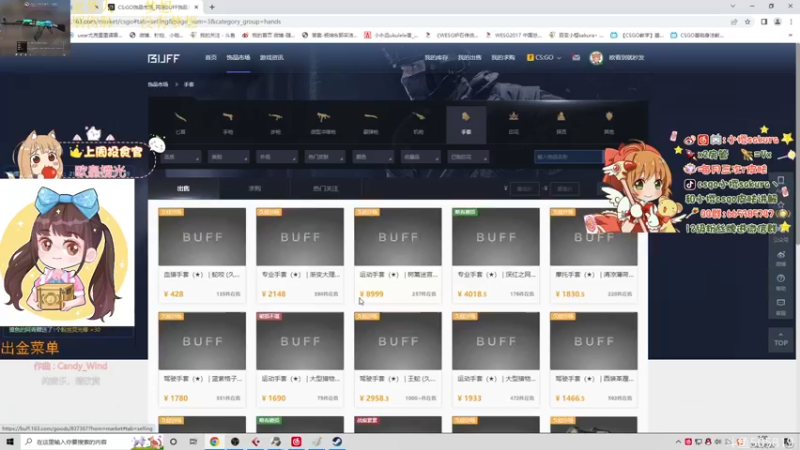800x450 pixels.
Task: Click the BUFF logo
Action: click(164, 58)
